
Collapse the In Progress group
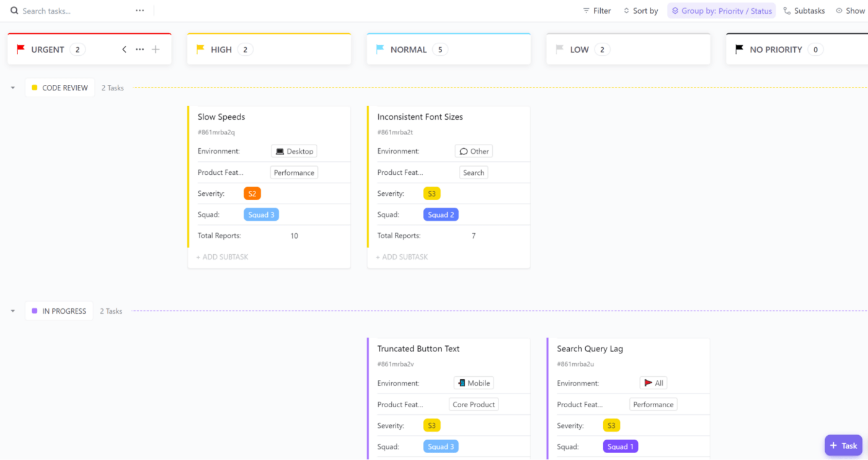click(13, 311)
